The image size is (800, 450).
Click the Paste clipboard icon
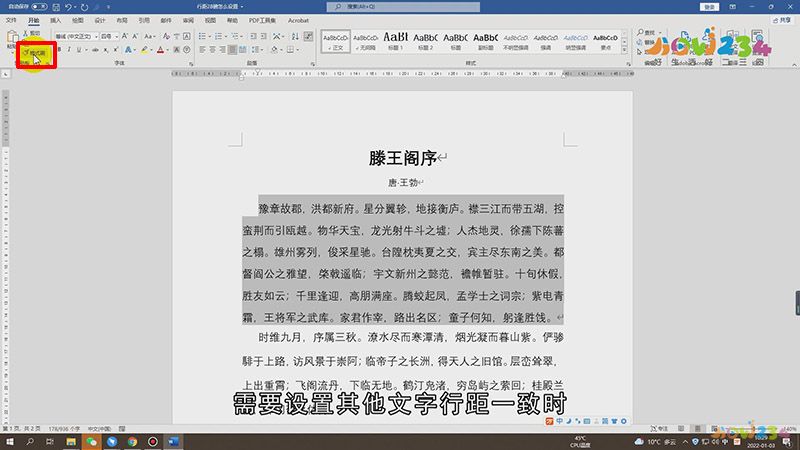(x=12, y=37)
